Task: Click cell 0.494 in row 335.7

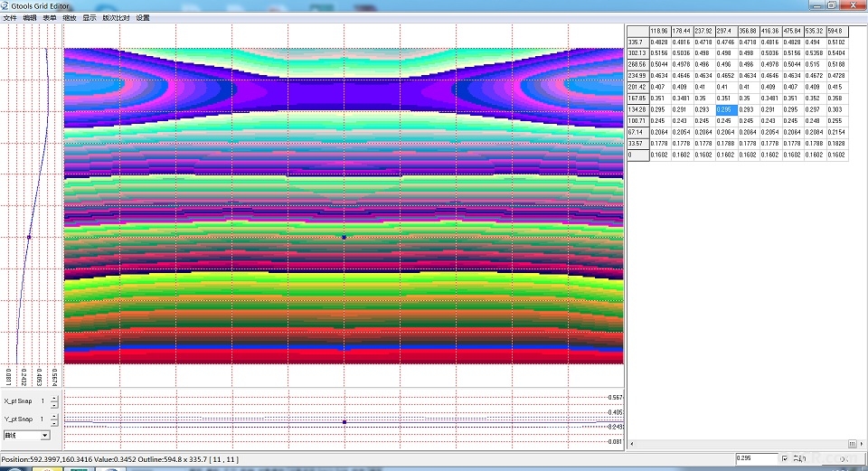Action: coord(816,42)
